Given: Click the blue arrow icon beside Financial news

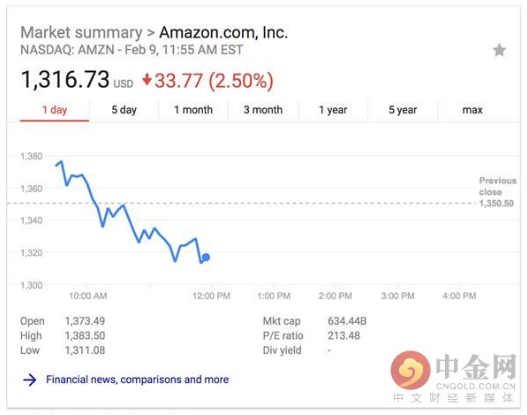Looking at the screenshot, I should coord(30,380).
